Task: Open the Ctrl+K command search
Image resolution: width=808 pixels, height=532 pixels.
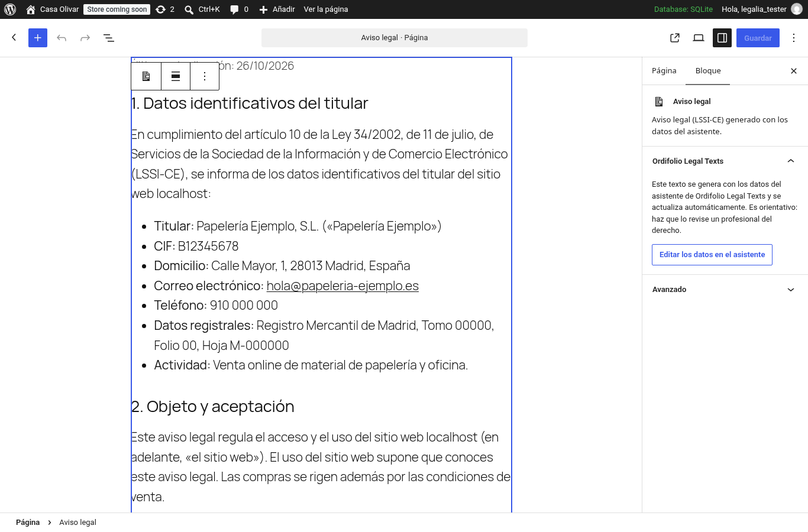Action: click(x=202, y=9)
